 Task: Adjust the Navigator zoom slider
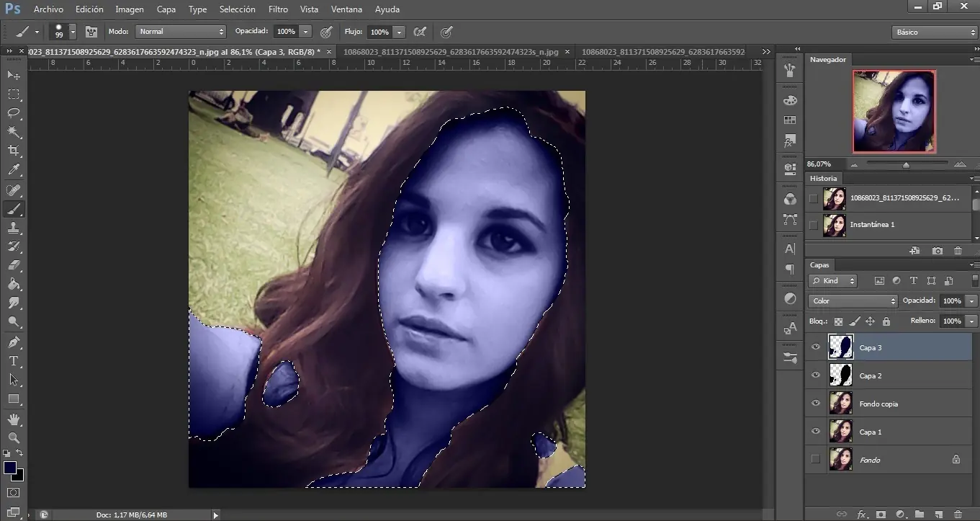[906, 164]
